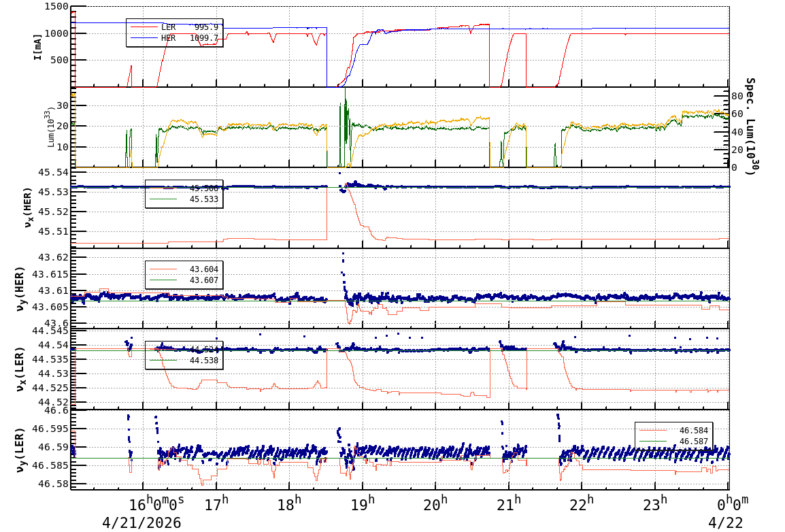This screenshot has width=785, height=532.
Task: Click the 23h time axis label
Action: pos(655,503)
